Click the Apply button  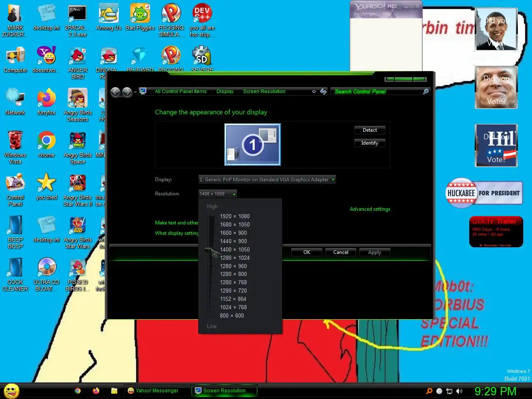[x=374, y=252]
